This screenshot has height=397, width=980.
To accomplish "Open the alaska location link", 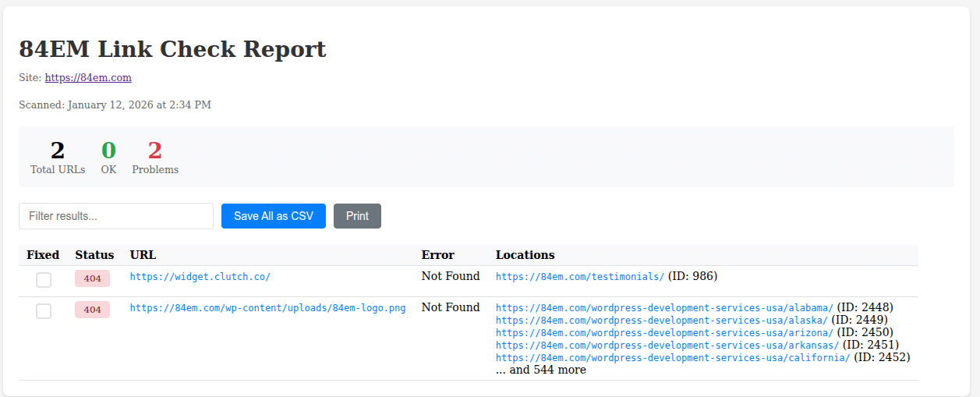I will 662,321.
